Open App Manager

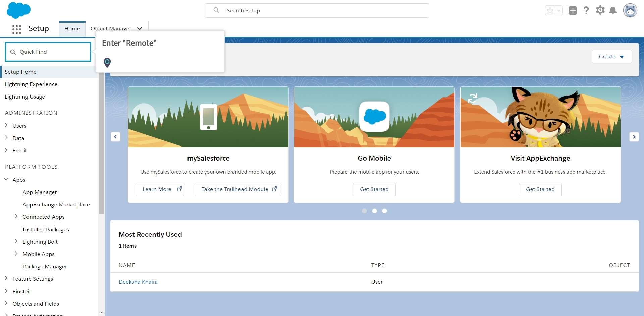coord(40,192)
